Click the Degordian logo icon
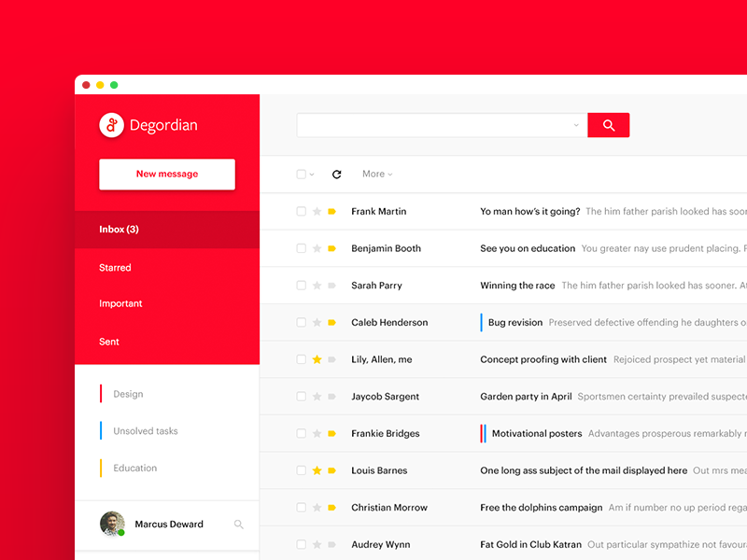The image size is (747, 560). click(111, 125)
